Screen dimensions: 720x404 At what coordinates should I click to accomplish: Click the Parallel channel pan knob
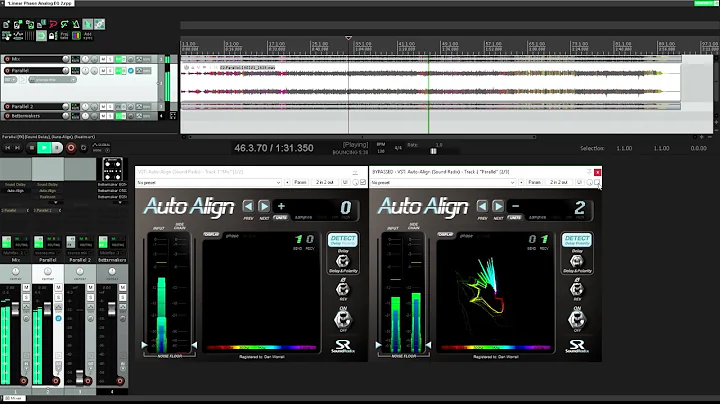click(48, 271)
